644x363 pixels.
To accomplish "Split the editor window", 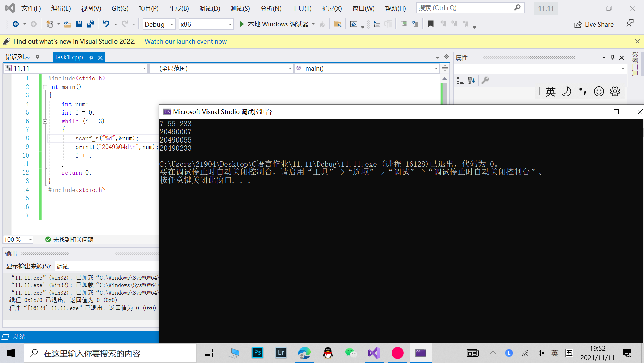I will (445, 68).
